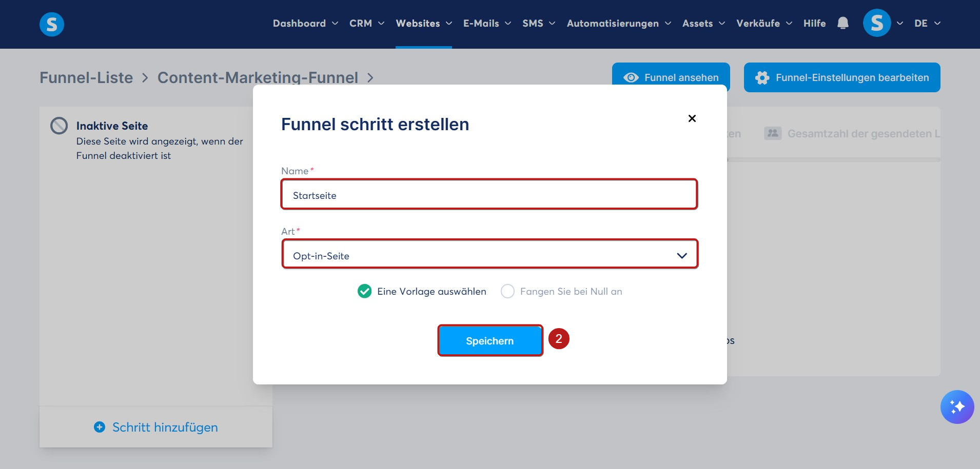Click the Name field containing Startseite
The height and width of the screenshot is (469, 980).
pyautogui.click(x=489, y=194)
